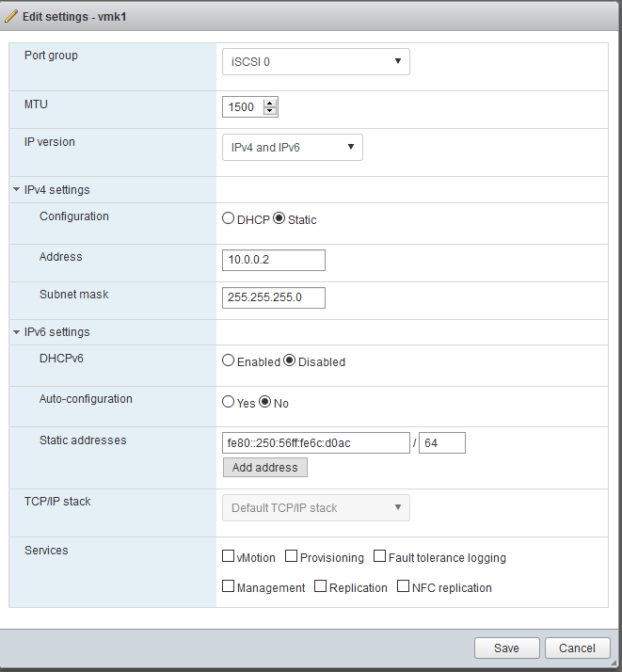Collapse the IPv4 settings section
The height and width of the screenshot is (672, 622).
16,189
